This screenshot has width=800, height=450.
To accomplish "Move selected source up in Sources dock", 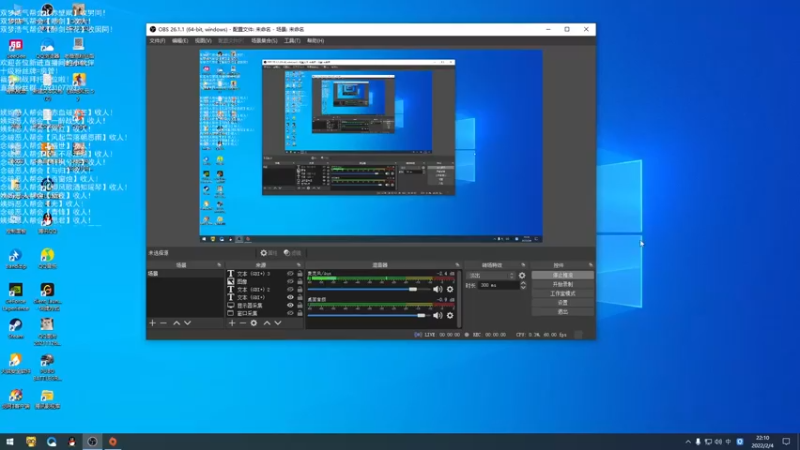I will [267, 323].
